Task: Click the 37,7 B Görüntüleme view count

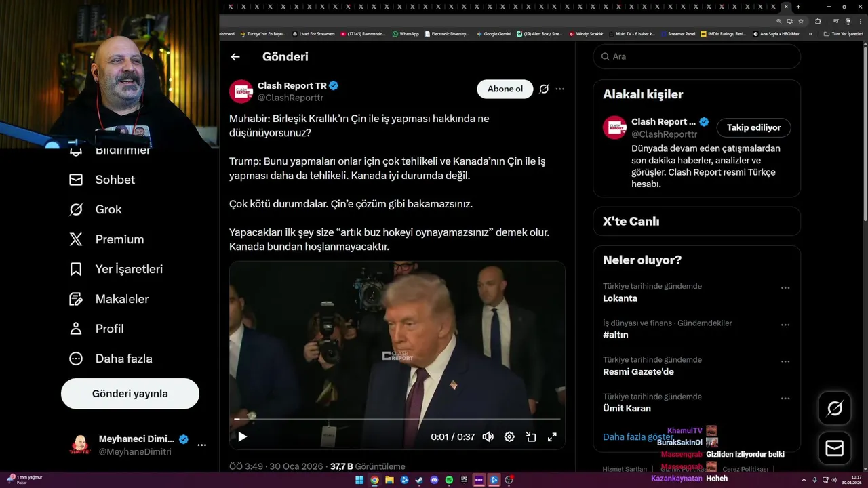Action: tap(367, 466)
